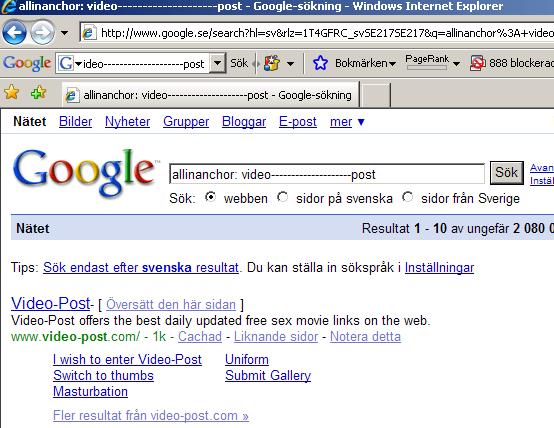554x428 pixels.
Task: Click into the allinanchor search input field
Action: point(327,174)
